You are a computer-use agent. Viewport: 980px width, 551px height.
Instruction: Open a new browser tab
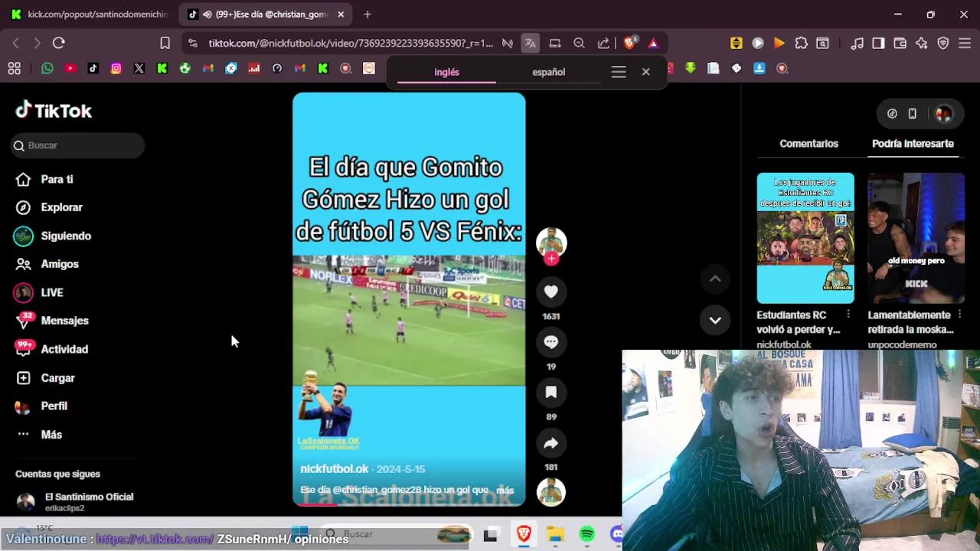click(x=367, y=14)
